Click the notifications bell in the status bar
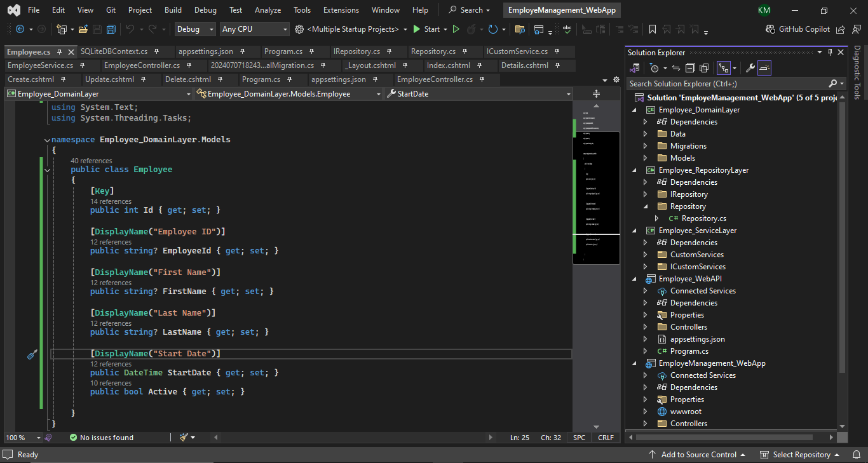Screen dimensions: 868x463 point(857,454)
